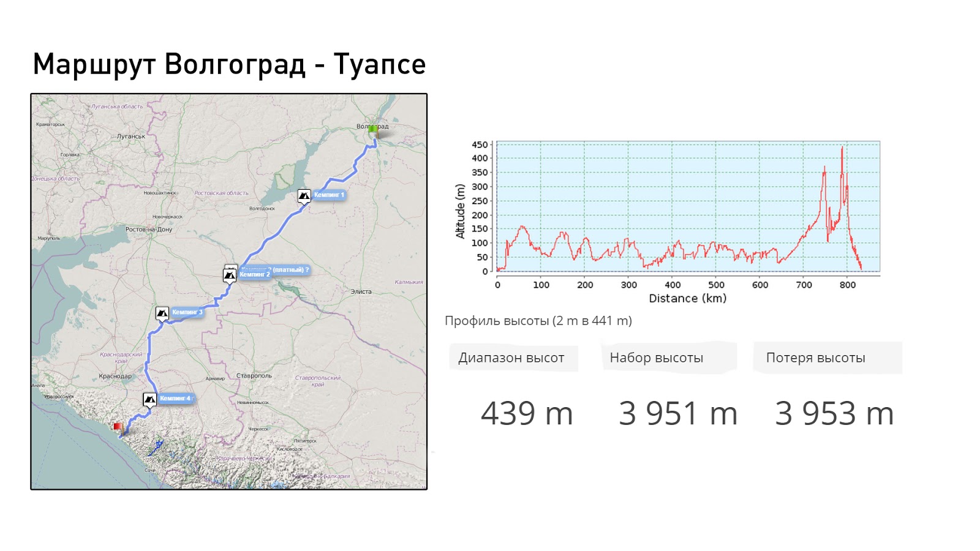Image resolution: width=980 pixels, height=551 pixels.
Task: Click the red finish flag on the coast
Action: coord(118,427)
